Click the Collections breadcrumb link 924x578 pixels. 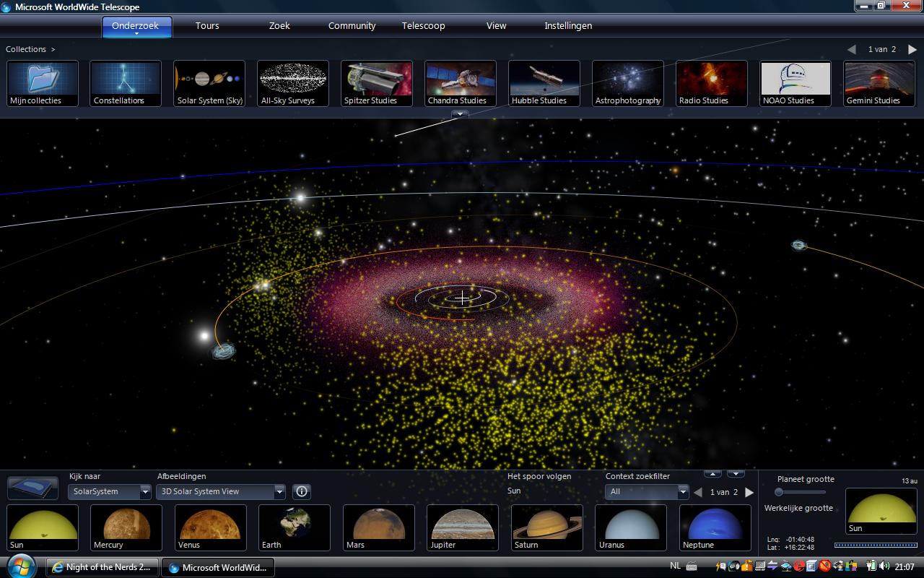tap(26, 49)
